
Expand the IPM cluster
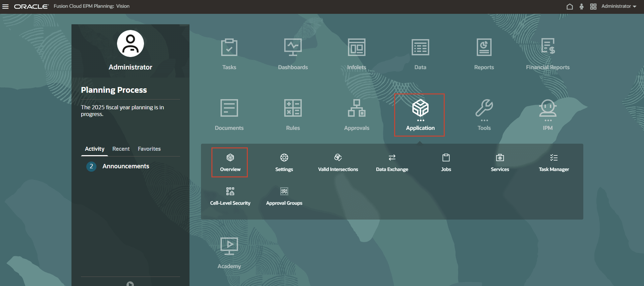tap(548, 115)
